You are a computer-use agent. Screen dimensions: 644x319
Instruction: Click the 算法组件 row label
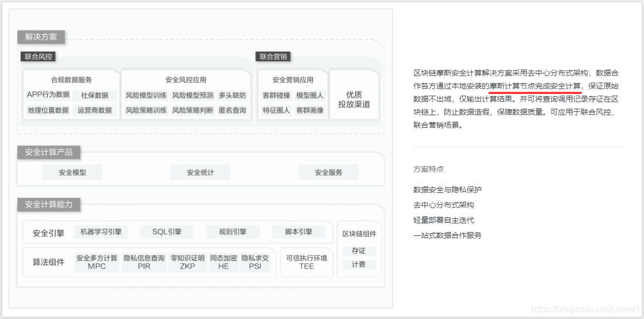[x=48, y=262]
